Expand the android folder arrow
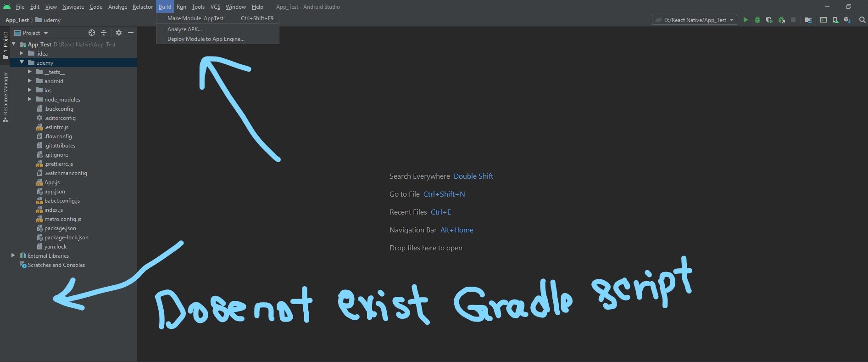Image resolution: width=868 pixels, height=362 pixels. pos(29,81)
